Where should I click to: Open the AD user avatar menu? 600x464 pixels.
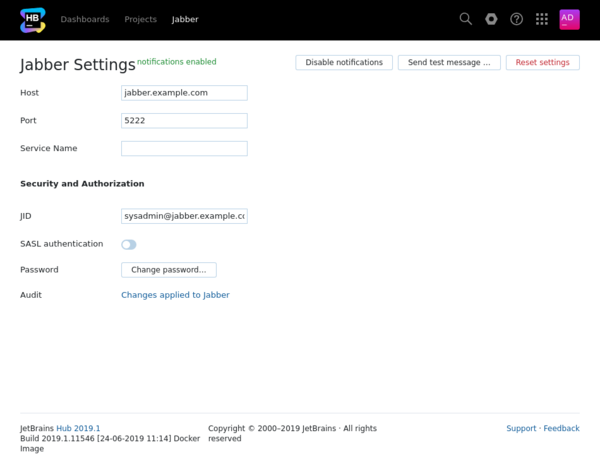tap(569, 20)
